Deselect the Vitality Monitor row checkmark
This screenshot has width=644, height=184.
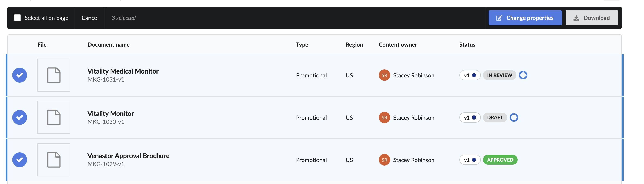[x=20, y=118]
